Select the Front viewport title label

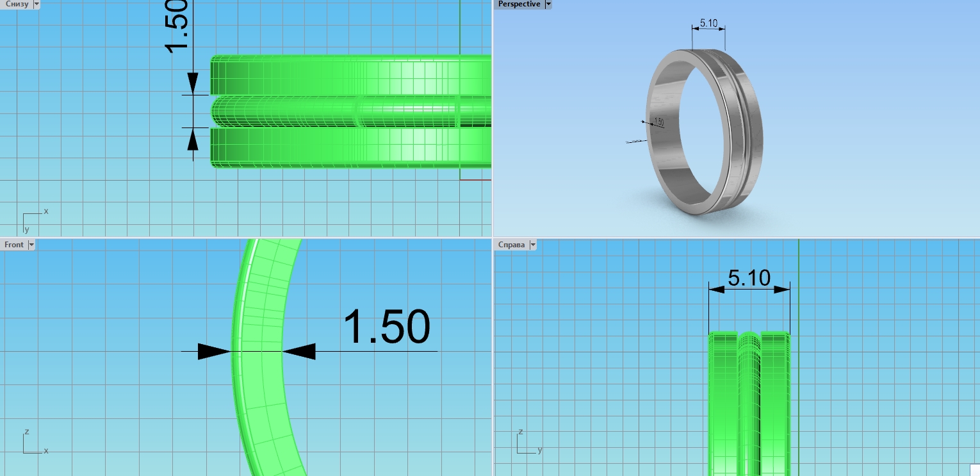coord(14,245)
